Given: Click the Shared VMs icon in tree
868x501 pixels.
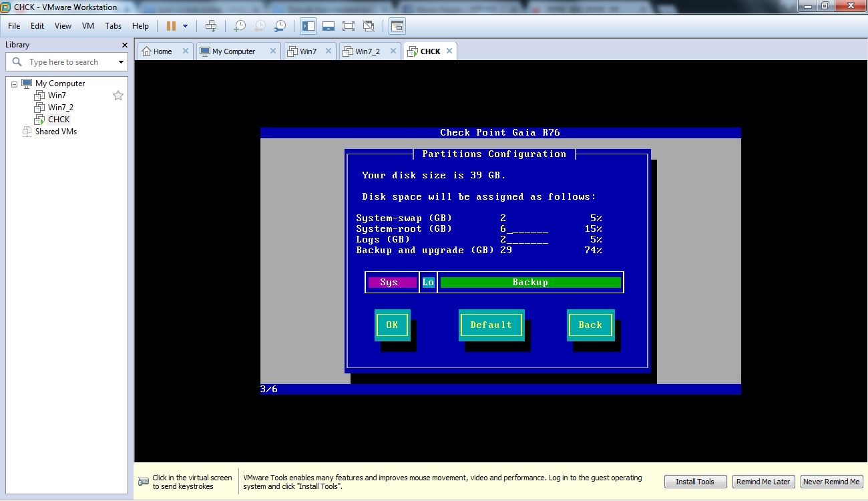Looking at the screenshot, I should click(x=27, y=132).
